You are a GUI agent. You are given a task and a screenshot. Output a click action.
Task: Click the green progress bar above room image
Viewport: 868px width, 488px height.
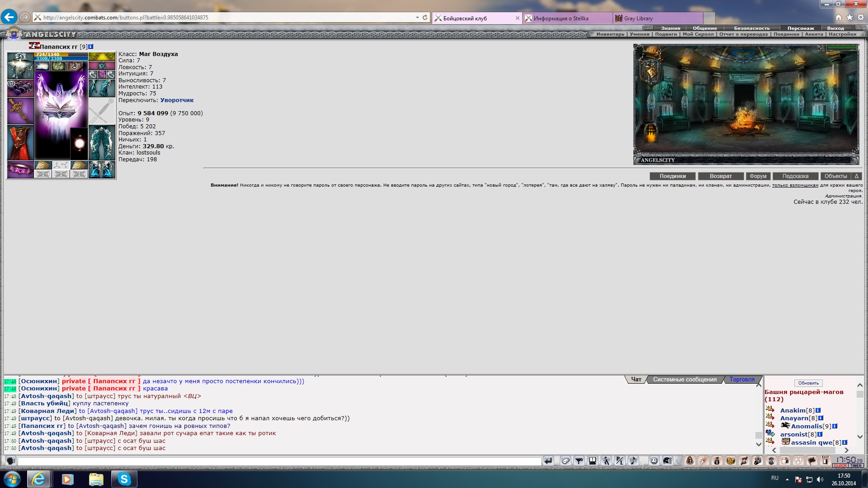pos(842,47)
